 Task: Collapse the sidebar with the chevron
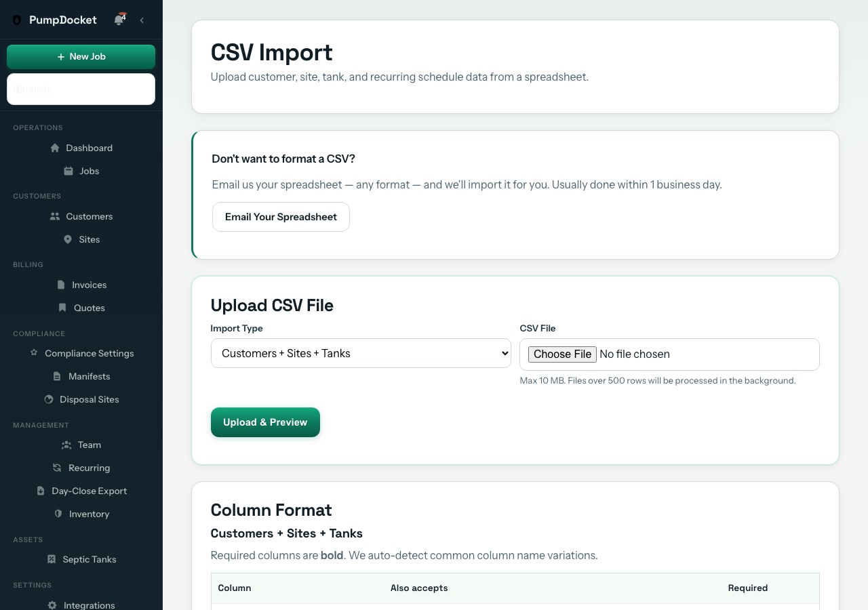[x=142, y=20]
